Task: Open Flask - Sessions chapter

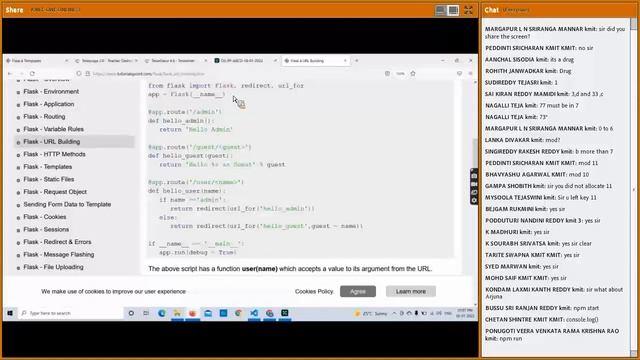Action: coord(46,229)
